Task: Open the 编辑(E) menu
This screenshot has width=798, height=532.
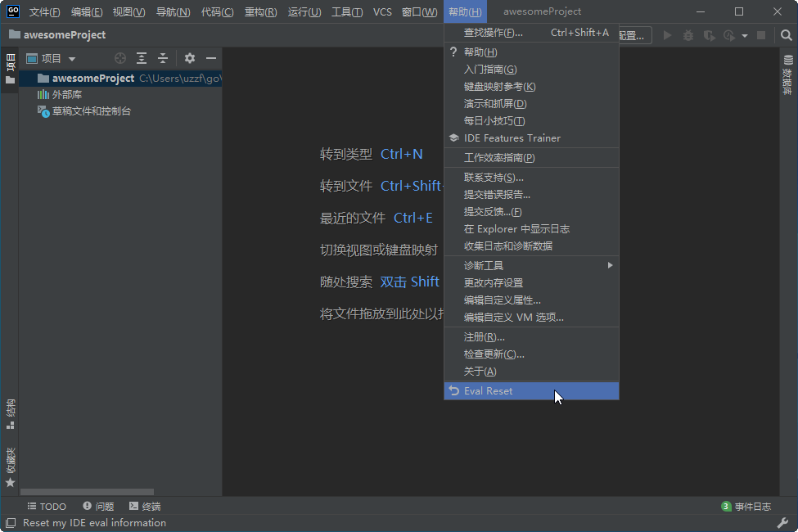Action: pos(87,11)
